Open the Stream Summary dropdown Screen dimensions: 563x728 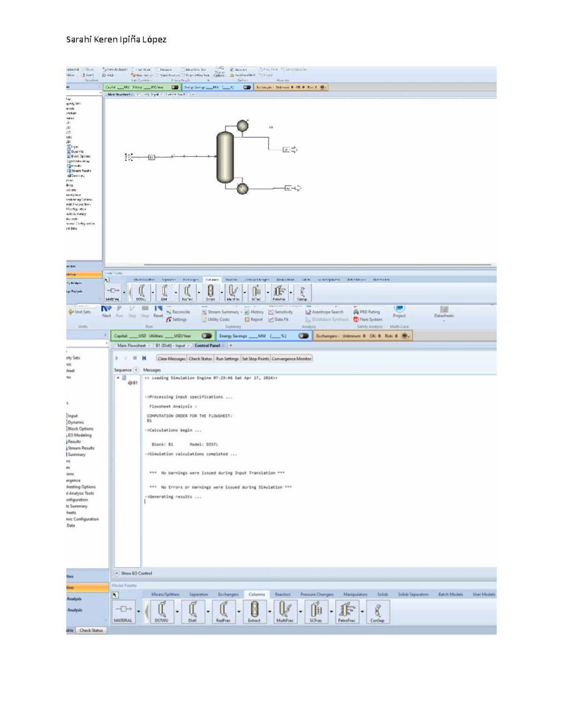pyautogui.click(x=241, y=311)
